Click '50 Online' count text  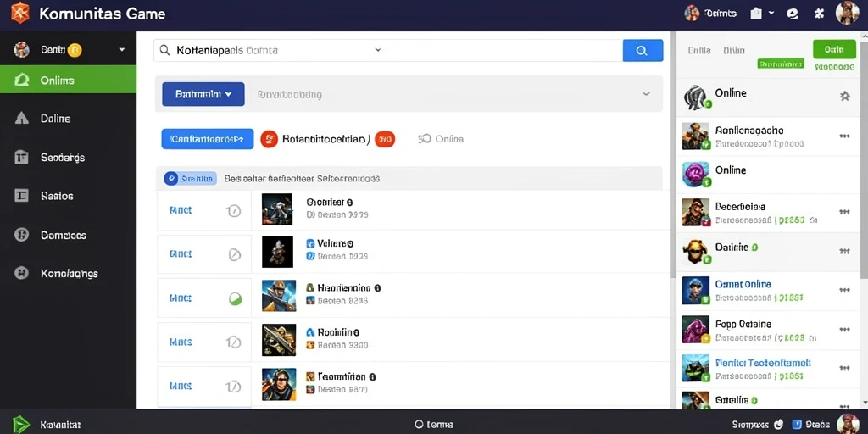click(441, 139)
